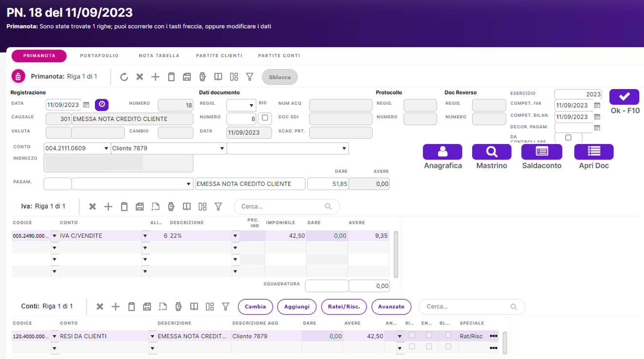The width and height of the screenshot is (644, 359).
Task: Click the pink lock icon beside Primanota
Action: (18, 76)
